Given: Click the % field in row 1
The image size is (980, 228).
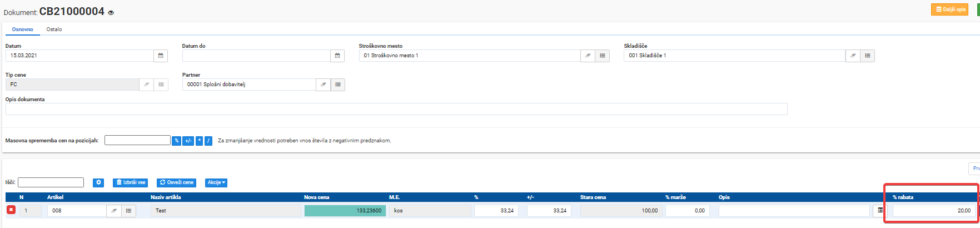Looking at the screenshot, I should [496, 211].
